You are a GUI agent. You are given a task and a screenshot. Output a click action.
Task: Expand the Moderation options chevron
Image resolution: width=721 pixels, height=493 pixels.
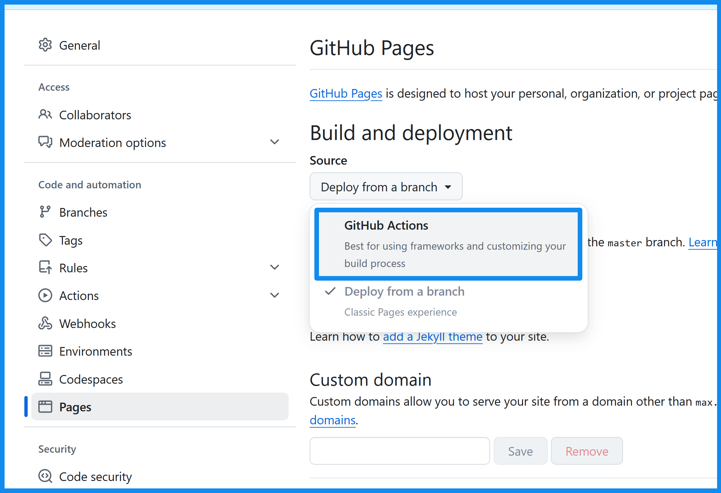click(275, 143)
